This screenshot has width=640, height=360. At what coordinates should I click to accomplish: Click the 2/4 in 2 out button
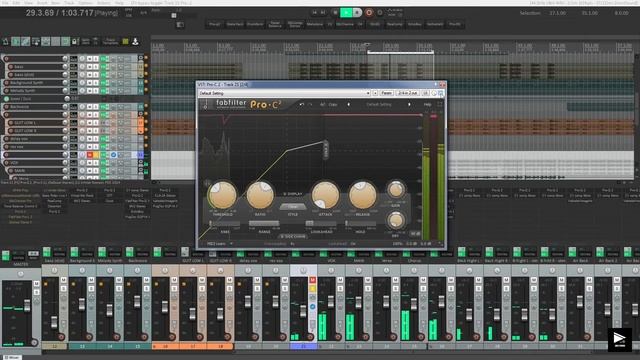[x=407, y=93]
